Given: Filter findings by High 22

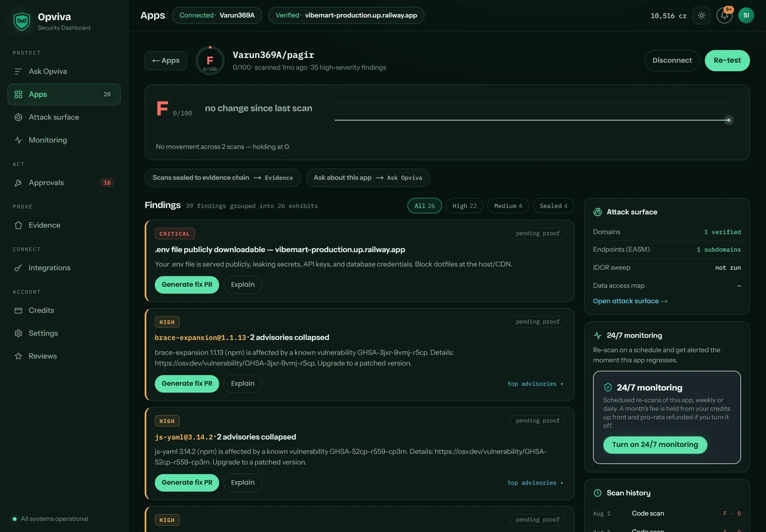Looking at the screenshot, I should pos(465,206).
